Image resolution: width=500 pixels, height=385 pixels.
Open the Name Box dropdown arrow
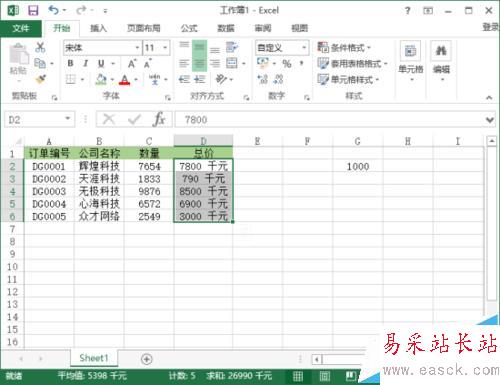tap(68, 119)
